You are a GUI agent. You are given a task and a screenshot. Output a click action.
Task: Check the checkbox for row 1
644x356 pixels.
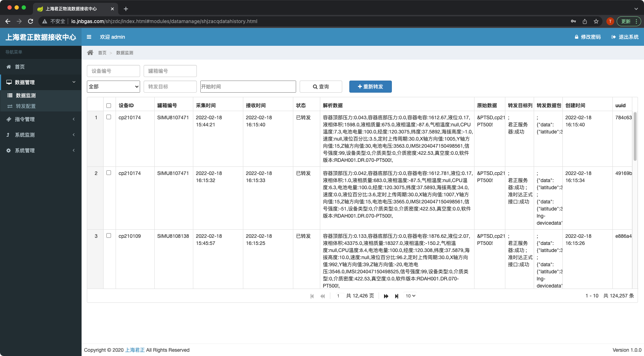(x=109, y=117)
